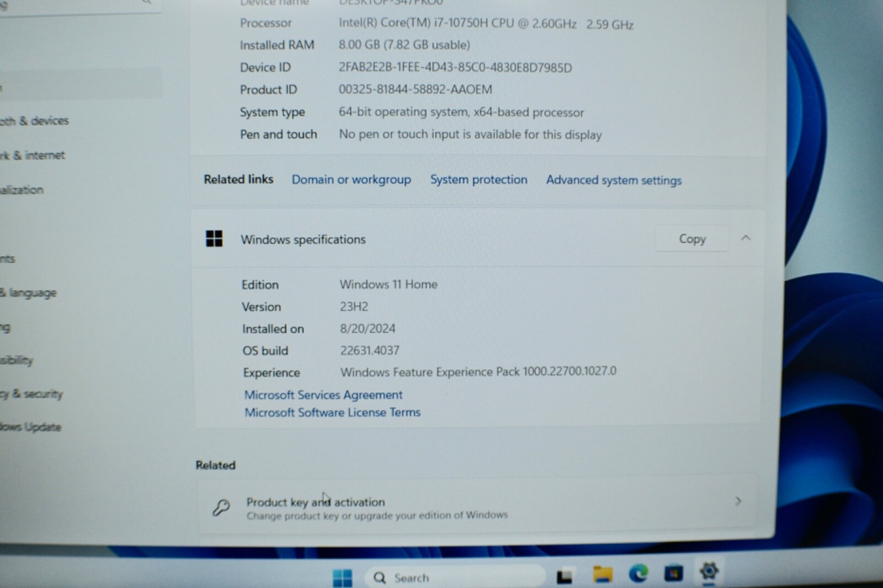Select Personalization in sidebar

point(22,190)
